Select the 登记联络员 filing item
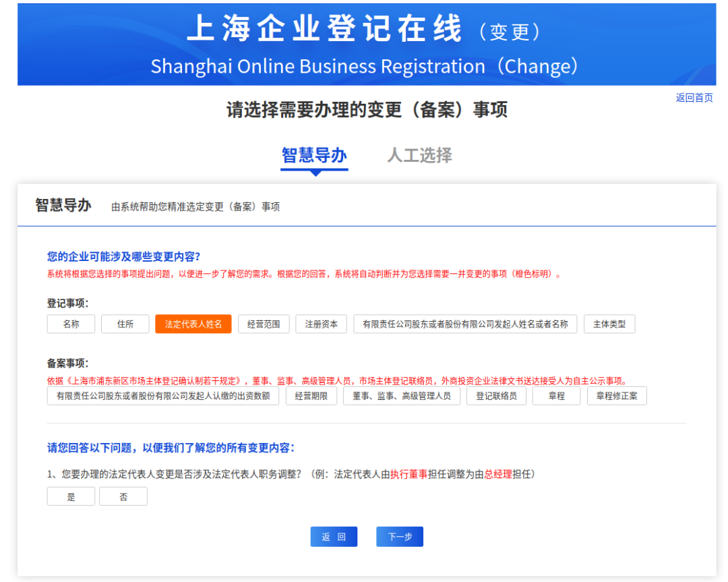Image resolution: width=728 pixels, height=582 pixels. [x=496, y=397]
